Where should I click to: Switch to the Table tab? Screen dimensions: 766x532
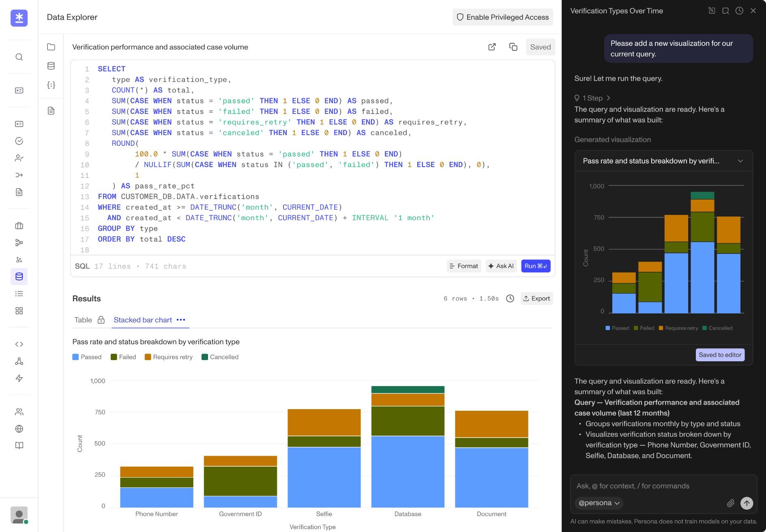(x=83, y=320)
